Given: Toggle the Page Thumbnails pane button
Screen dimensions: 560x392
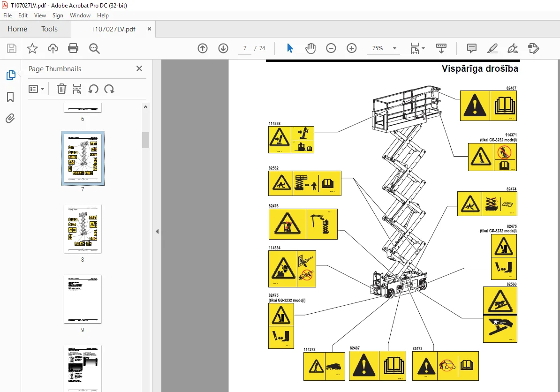Looking at the screenshot, I should 11,75.
